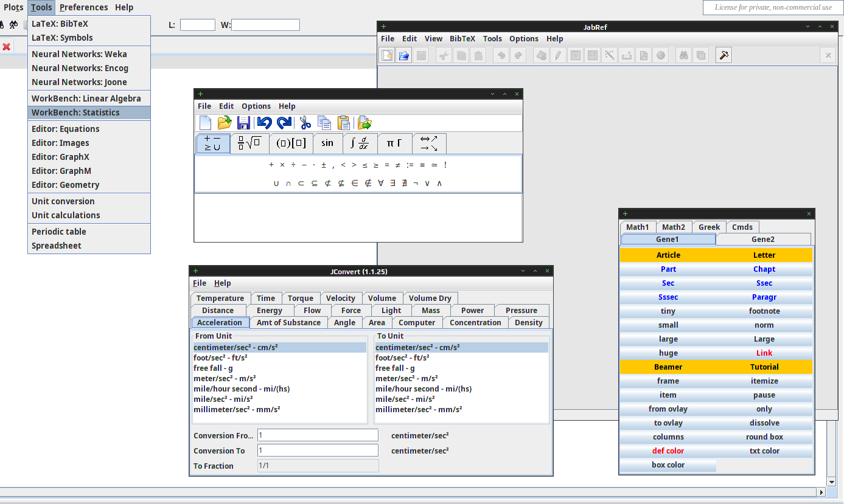Open the integral and derivative symbol tab
The width and height of the screenshot is (844, 504).
pos(360,143)
